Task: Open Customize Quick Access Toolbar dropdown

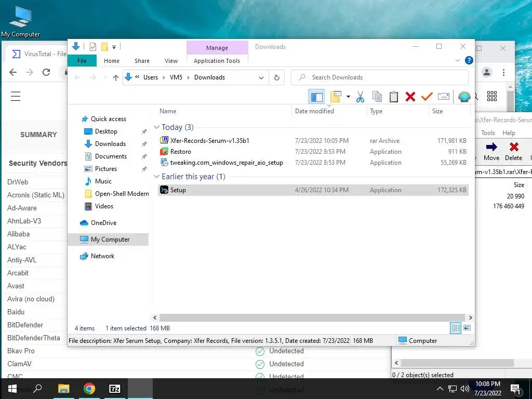Action: (x=114, y=47)
